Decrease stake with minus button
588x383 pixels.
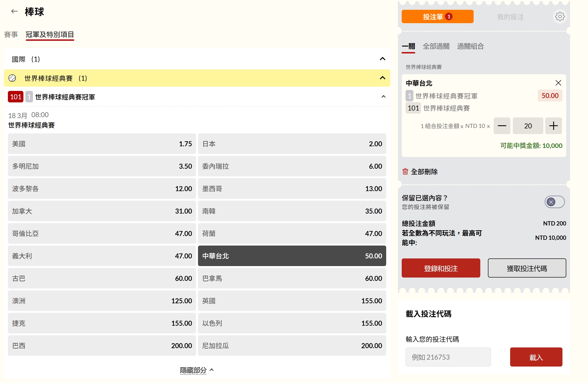[502, 126]
